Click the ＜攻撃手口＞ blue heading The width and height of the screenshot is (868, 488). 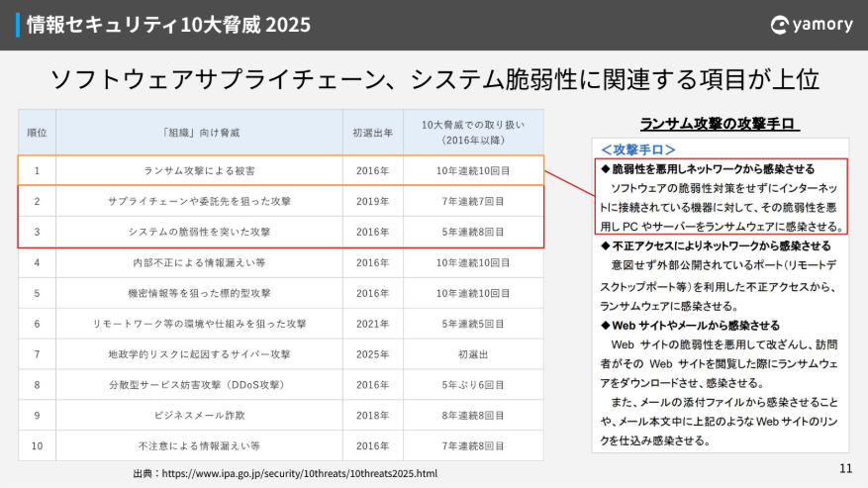(x=638, y=149)
